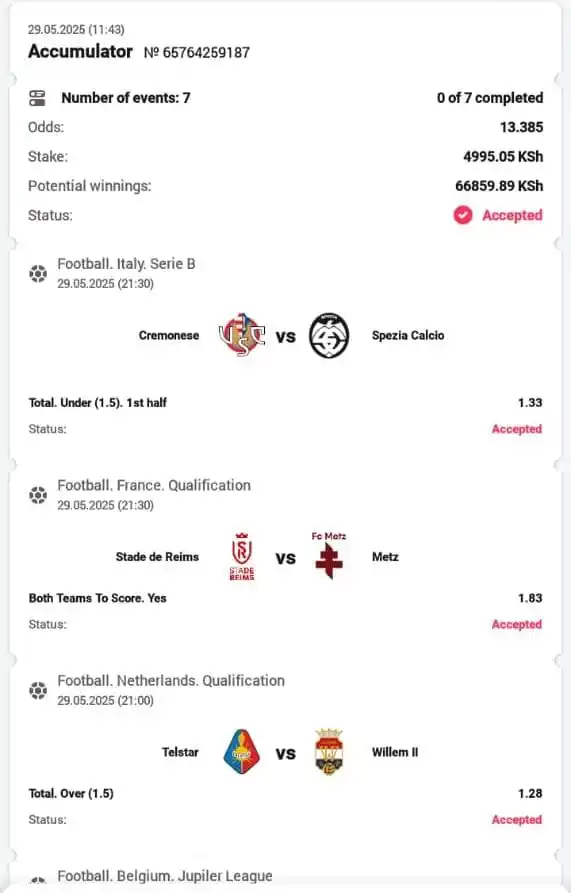This screenshot has width=571, height=893.
Task: Click Accepted status under Cremonese match
Action: point(517,429)
